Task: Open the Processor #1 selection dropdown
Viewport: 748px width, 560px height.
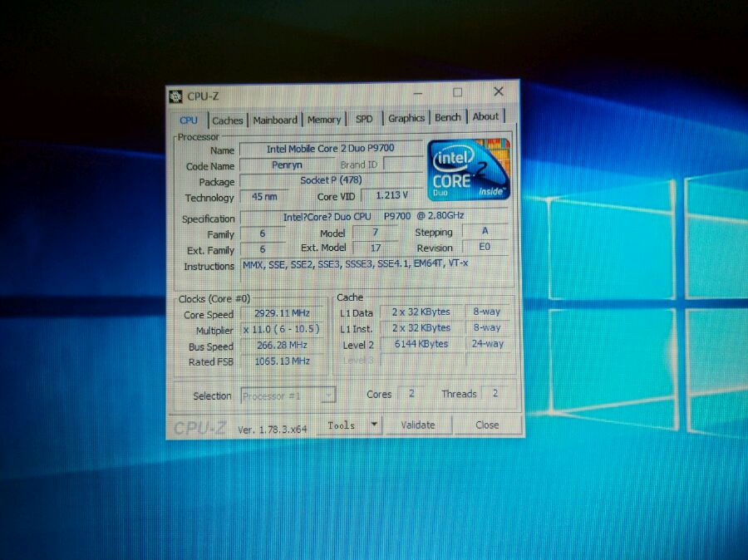Action: click(288, 395)
